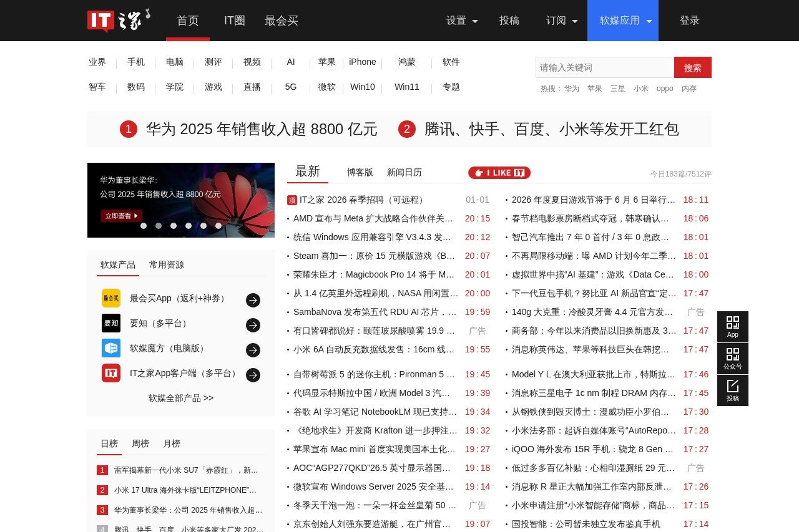
Task: Open the 智车 category link
Action: [x=97, y=87]
